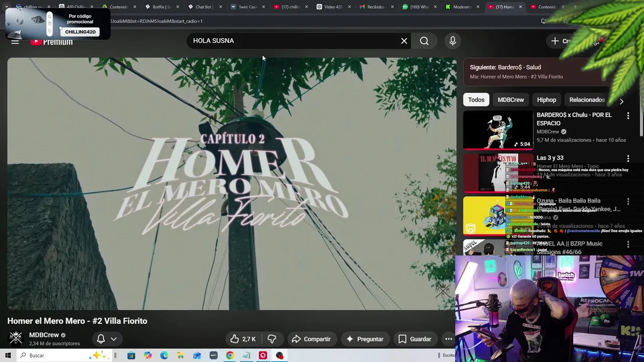
Task: Open options menu for BZRP Music Sessions video
Action: (628, 244)
